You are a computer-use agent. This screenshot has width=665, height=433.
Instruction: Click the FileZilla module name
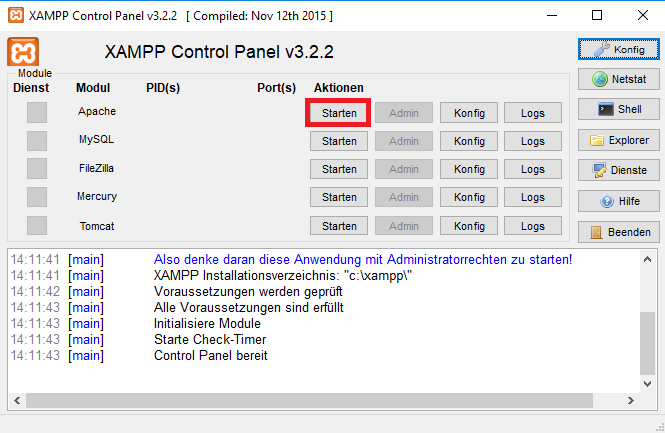coord(96,168)
